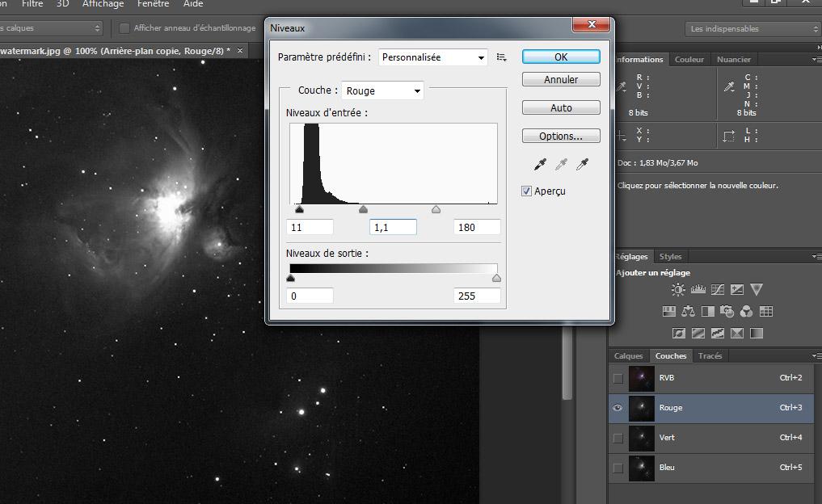Screen dimensions: 822x504
Task: Add a Hue/Saturation adjustment layer
Action: tap(669, 312)
